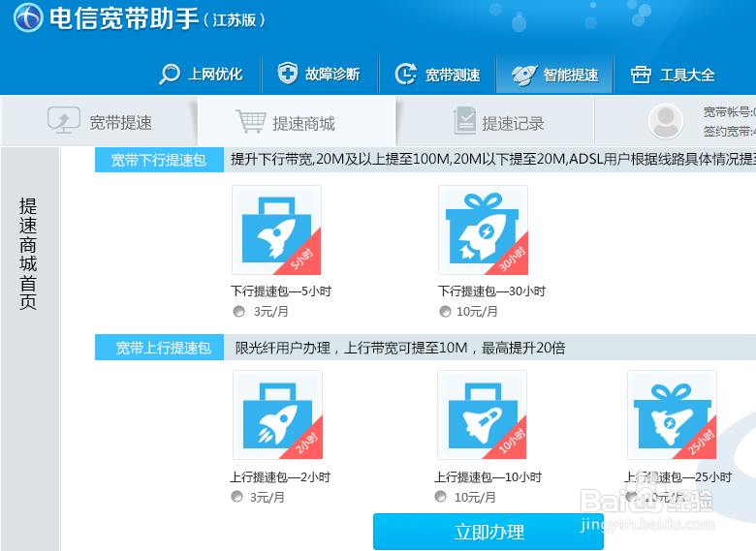Click the 宽带下行提速包 section header

[x=159, y=160]
